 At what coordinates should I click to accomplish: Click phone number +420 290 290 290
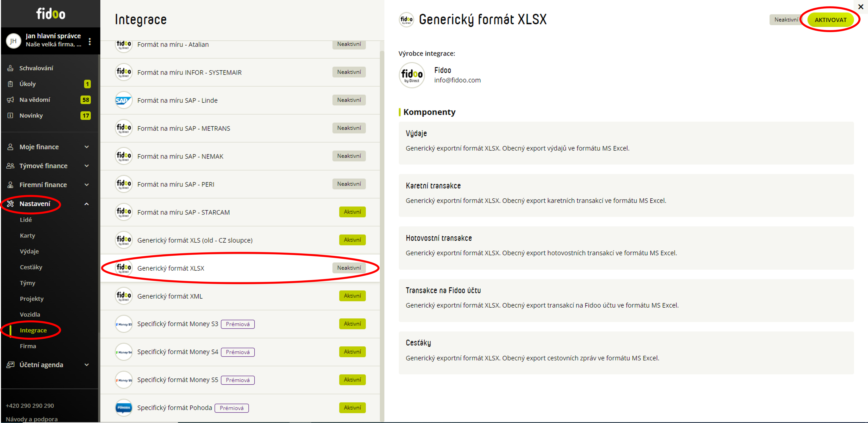tap(30, 405)
